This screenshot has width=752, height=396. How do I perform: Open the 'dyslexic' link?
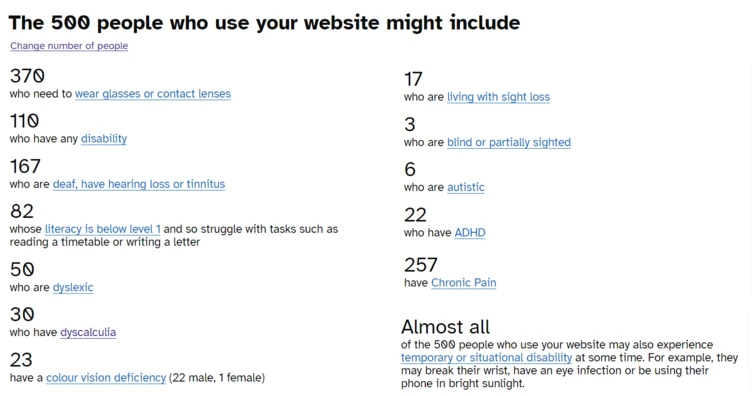pos(73,287)
